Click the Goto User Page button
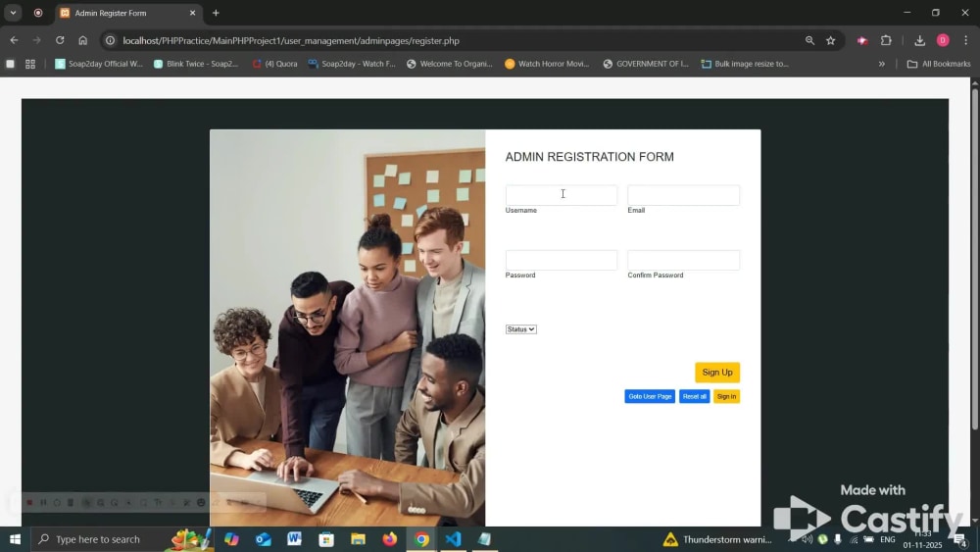 [650, 396]
